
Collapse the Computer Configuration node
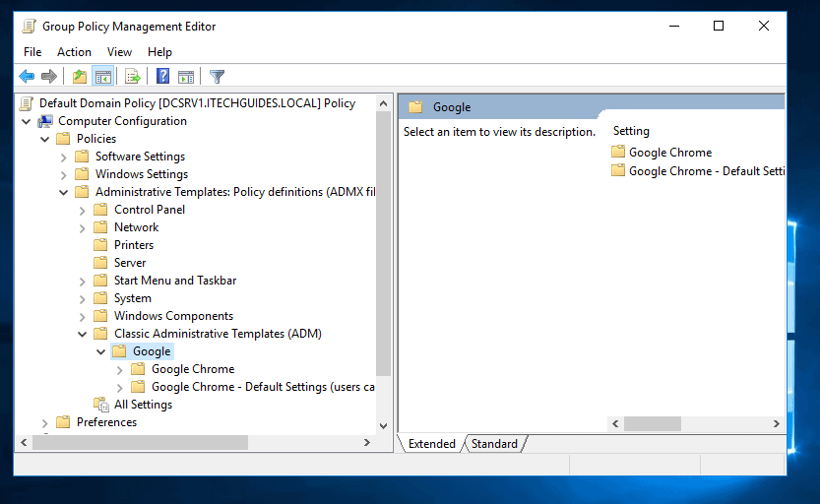(26, 121)
